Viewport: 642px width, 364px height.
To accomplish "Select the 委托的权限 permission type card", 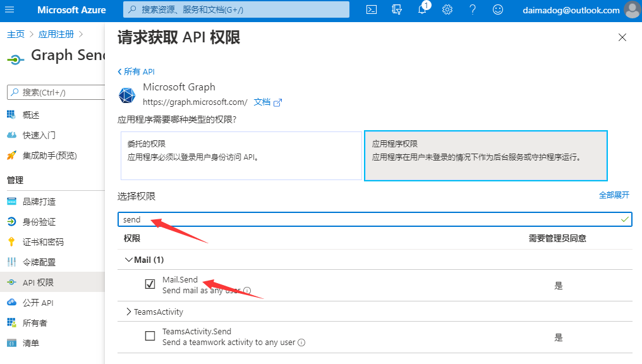I will tap(241, 155).
